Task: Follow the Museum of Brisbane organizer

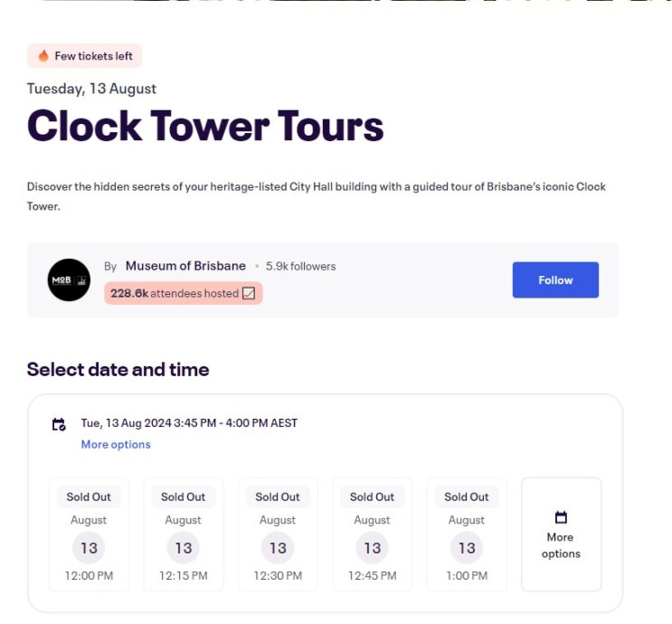Action: point(555,280)
